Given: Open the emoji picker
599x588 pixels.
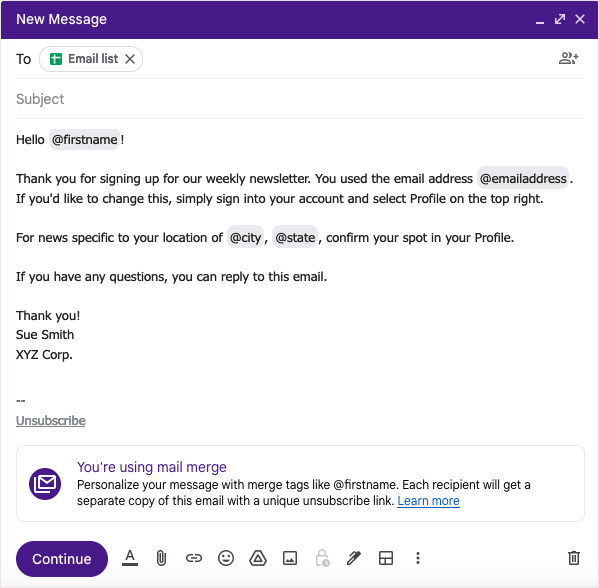Looking at the screenshot, I should click(x=226, y=558).
